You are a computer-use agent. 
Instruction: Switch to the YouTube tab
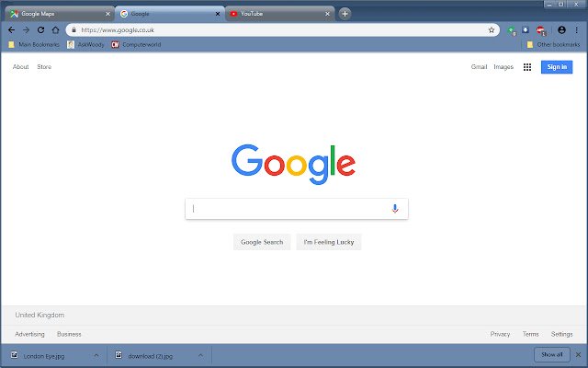[x=280, y=14]
